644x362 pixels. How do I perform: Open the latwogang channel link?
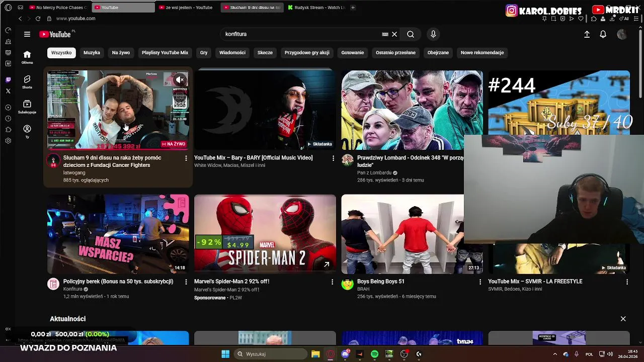coord(74,172)
